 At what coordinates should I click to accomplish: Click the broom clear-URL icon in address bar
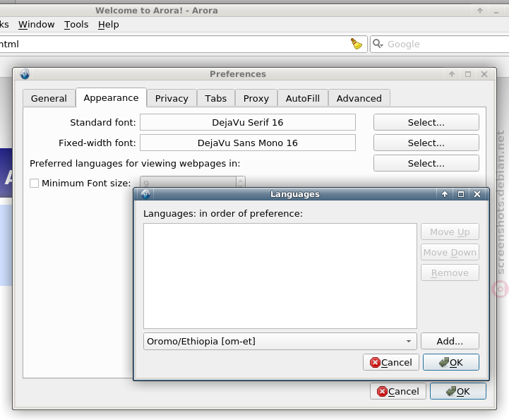pyautogui.click(x=356, y=44)
